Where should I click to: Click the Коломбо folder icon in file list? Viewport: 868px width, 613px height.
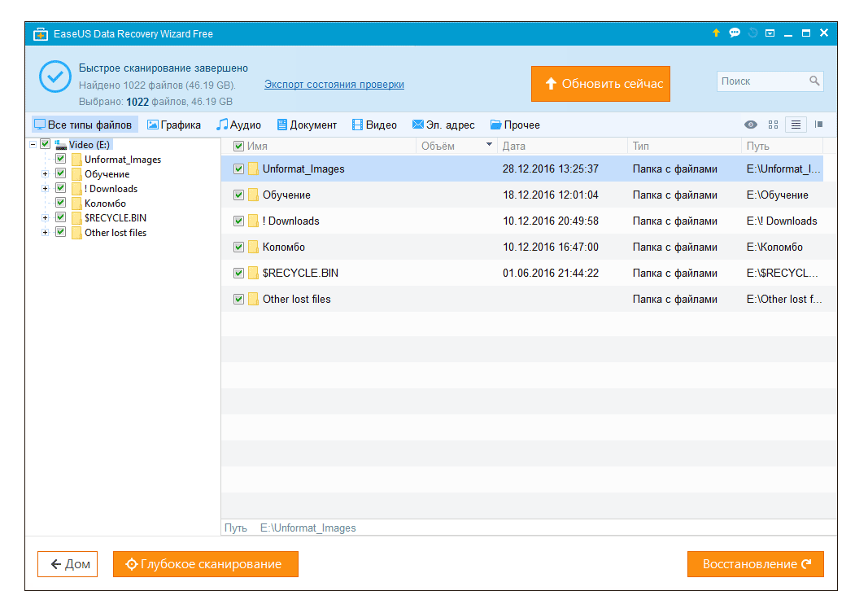[253, 247]
